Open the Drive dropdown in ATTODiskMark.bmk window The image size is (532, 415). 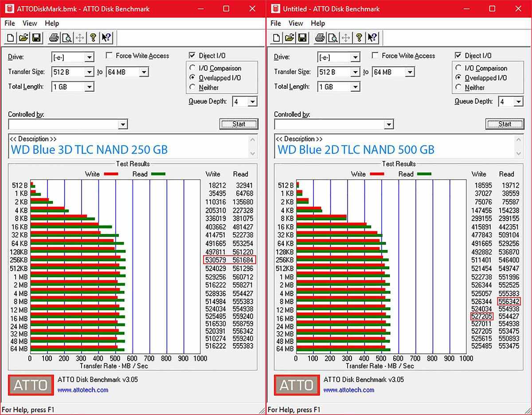[89, 57]
